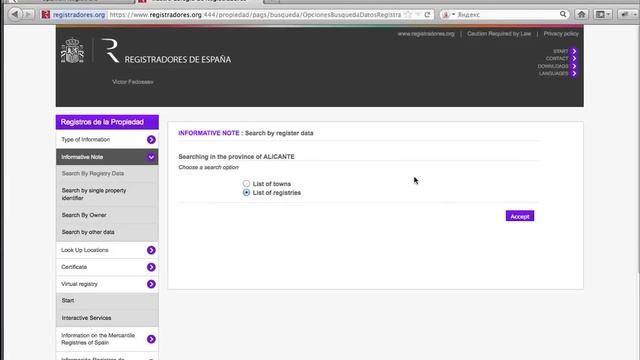Select List of towns radio button
640x360 pixels.
tap(246, 184)
